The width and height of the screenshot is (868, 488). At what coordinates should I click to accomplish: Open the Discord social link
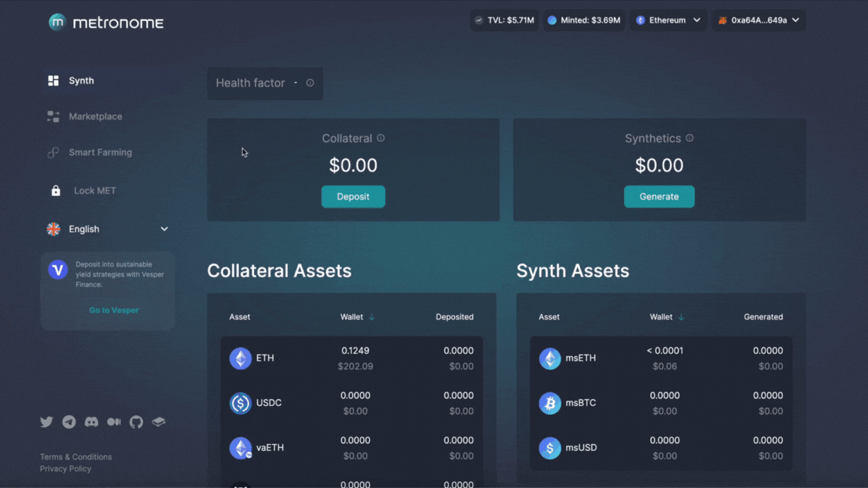[x=91, y=422]
